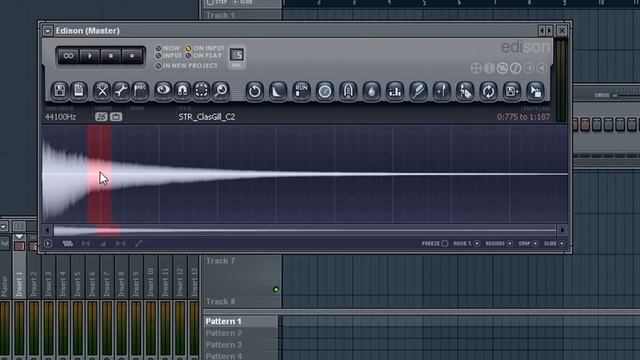Click the tuning fork loop icon
The width and height of the screenshot is (640, 360).
tap(442, 91)
